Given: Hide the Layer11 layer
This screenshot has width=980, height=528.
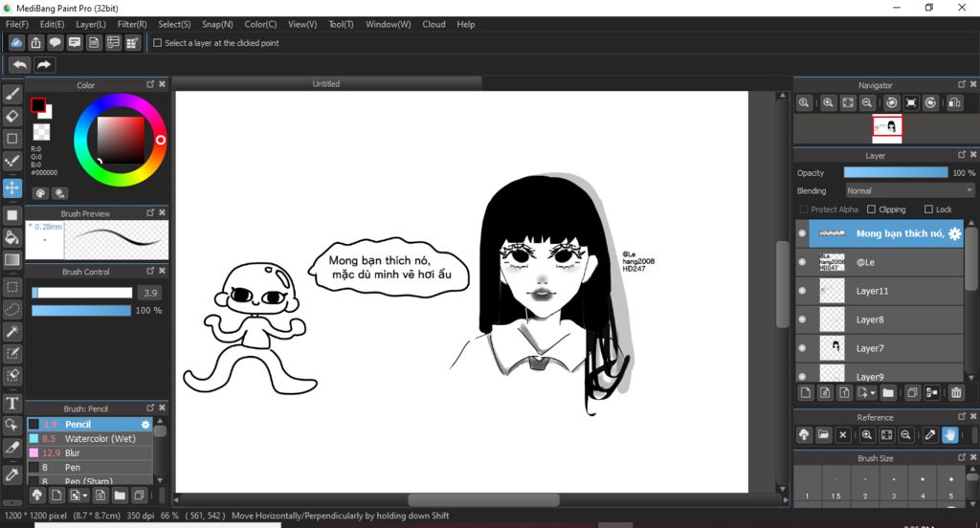Looking at the screenshot, I should click(803, 291).
